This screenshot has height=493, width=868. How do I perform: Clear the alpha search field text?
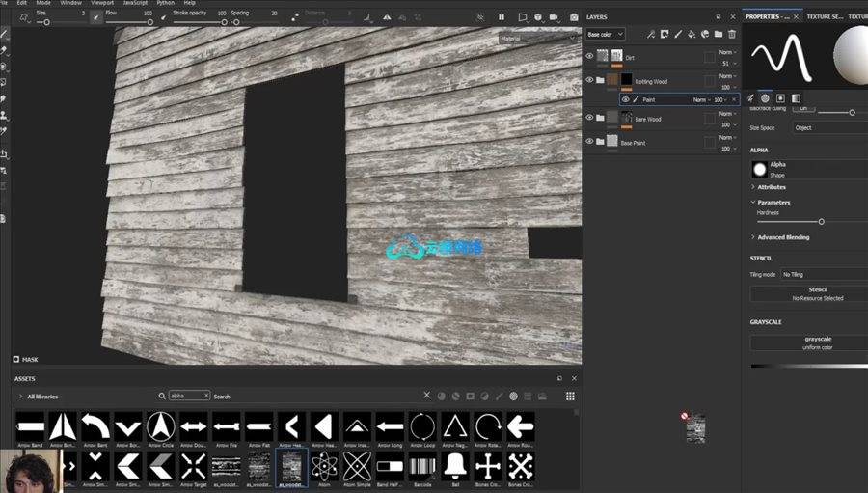click(206, 396)
